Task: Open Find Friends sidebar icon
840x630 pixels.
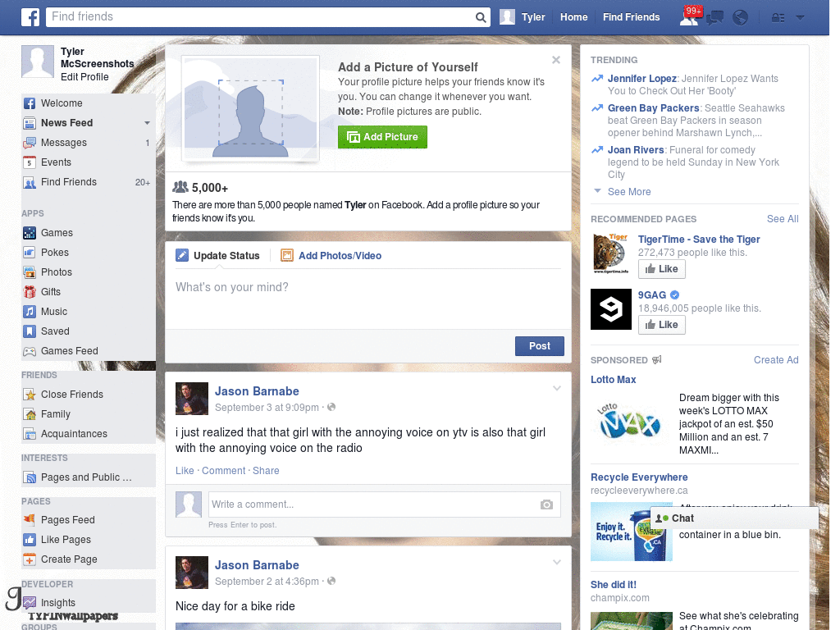Action: (30, 182)
